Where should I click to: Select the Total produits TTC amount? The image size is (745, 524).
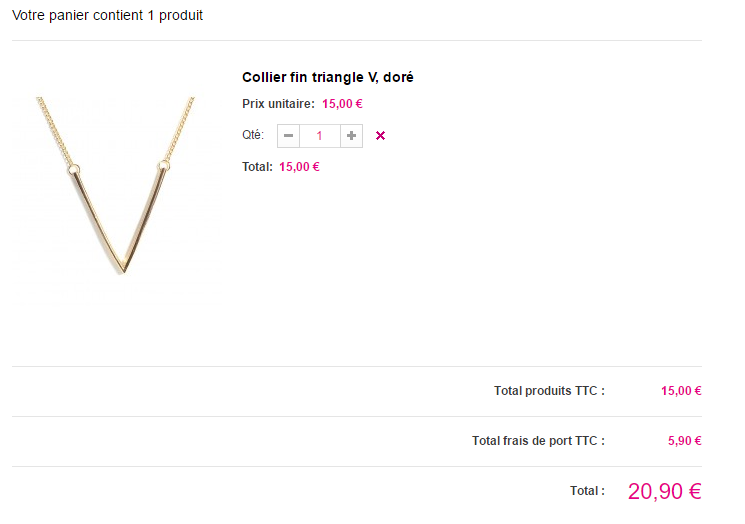[x=681, y=391]
